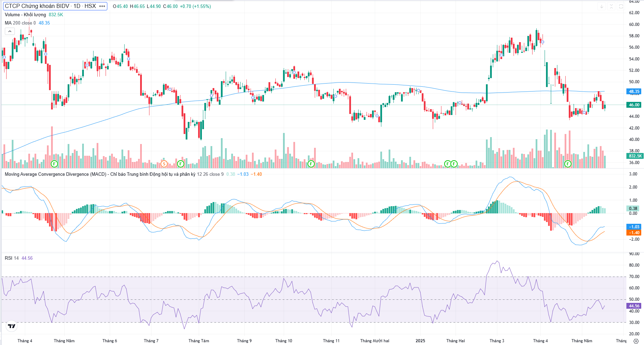Click 832.5K in the Volume legend
Image resolution: width=644 pixels, height=345 pixels.
click(x=56, y=15)
